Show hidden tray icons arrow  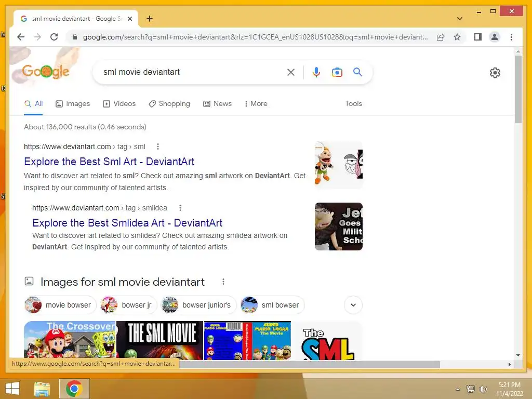coord(458,389)
